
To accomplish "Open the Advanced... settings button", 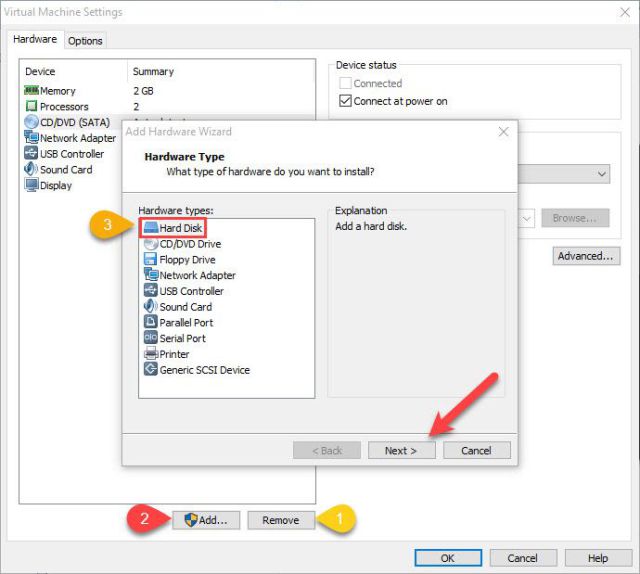I will click(586, 256).
